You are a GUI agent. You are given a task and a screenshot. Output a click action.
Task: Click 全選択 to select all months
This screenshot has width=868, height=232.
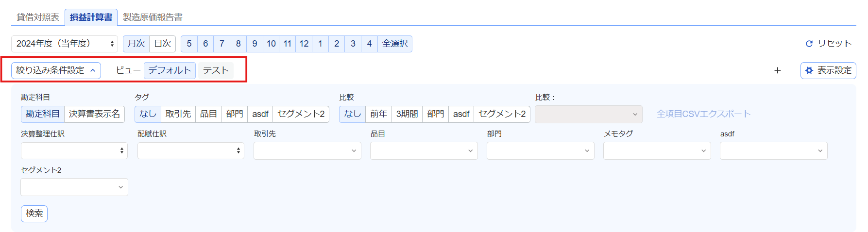[395, 44]
